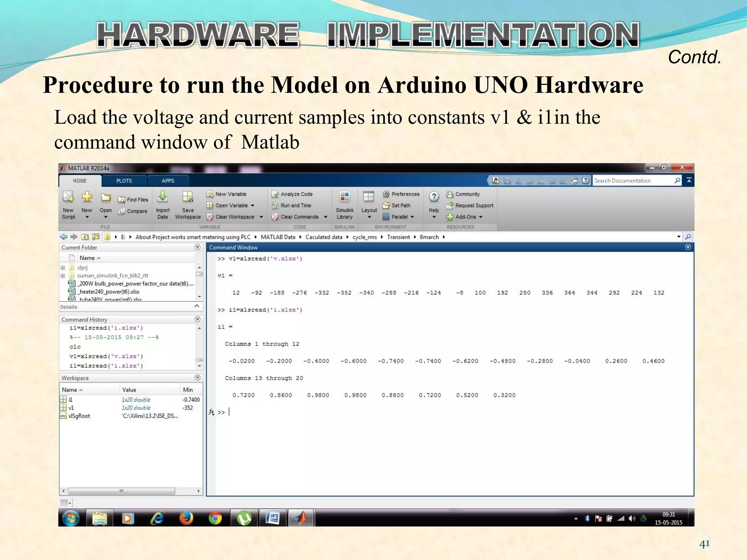Viewport: 747px width, 560px height.
Task: Click New Variable
Action: (227, 194)
